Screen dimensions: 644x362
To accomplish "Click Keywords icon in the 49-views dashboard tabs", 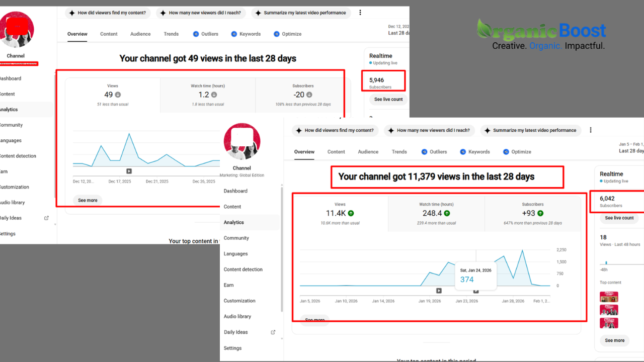I will (x=234, y=34).
